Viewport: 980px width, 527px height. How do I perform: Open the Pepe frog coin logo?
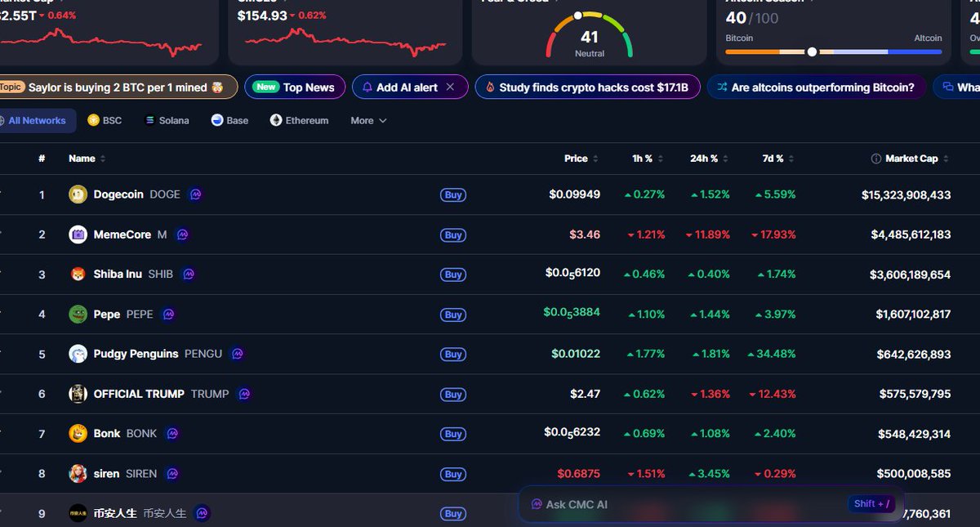[78, 315]
